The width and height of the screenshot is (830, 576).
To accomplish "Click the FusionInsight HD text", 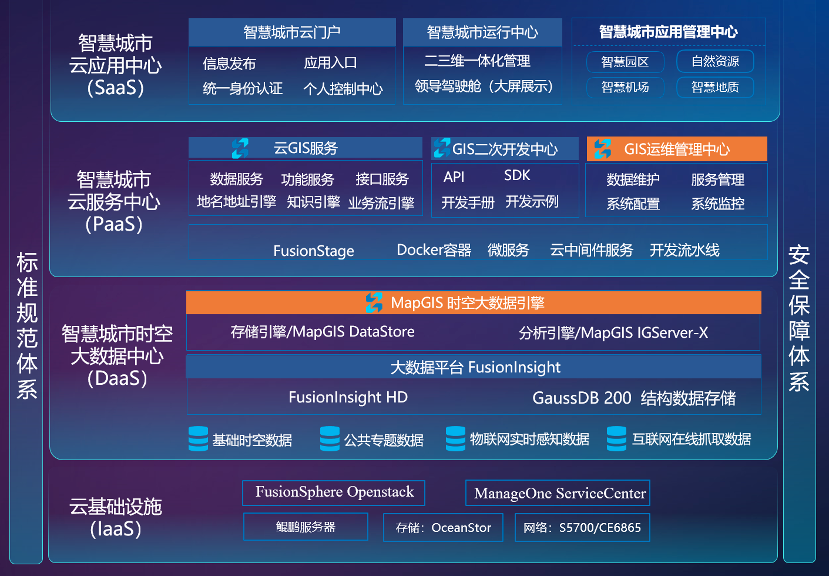I will point(348,397).
